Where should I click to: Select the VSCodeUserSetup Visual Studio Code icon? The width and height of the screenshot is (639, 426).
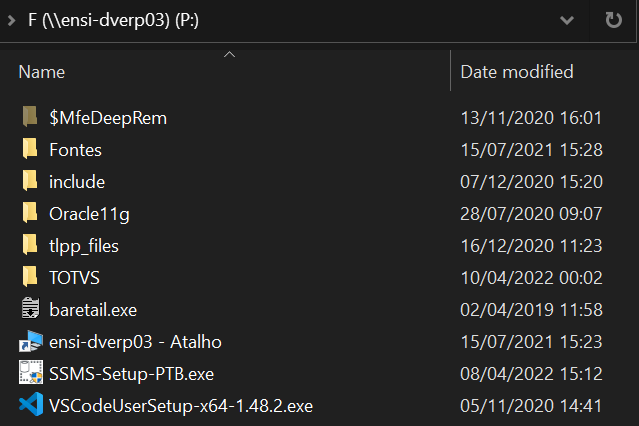pos(29,406)
